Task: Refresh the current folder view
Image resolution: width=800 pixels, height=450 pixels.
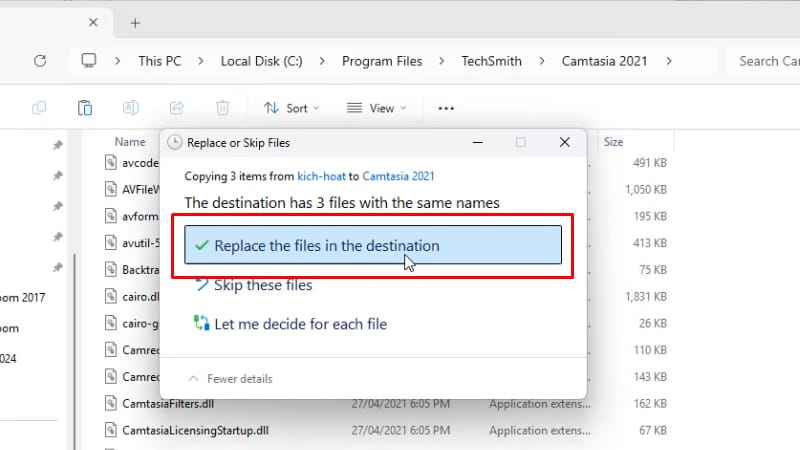Action: point(40,61)
